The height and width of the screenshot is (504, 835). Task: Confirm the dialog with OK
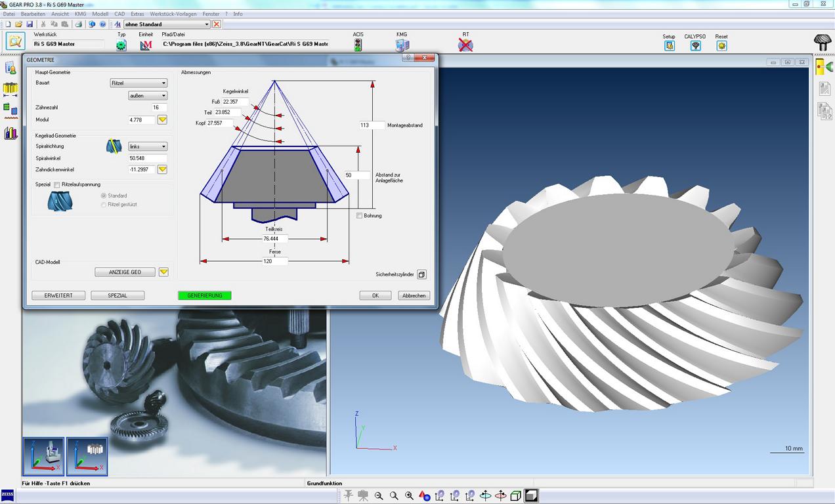[375, 296]
